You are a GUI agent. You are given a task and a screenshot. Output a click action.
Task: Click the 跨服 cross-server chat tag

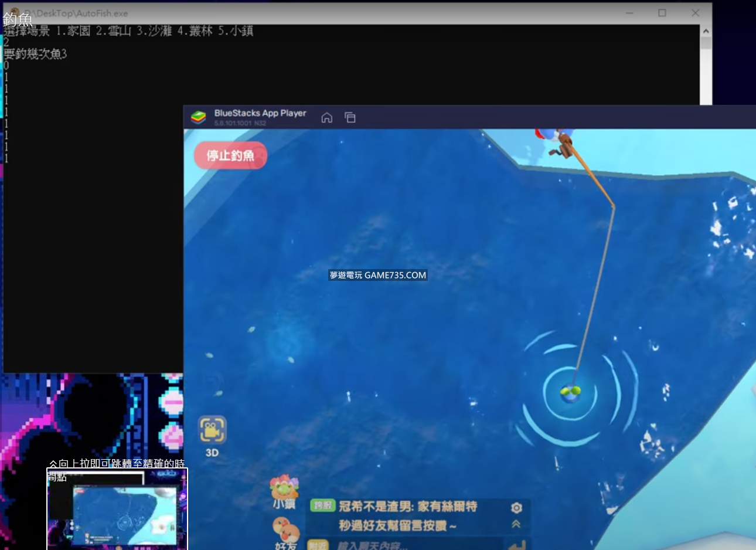(322, 506)
